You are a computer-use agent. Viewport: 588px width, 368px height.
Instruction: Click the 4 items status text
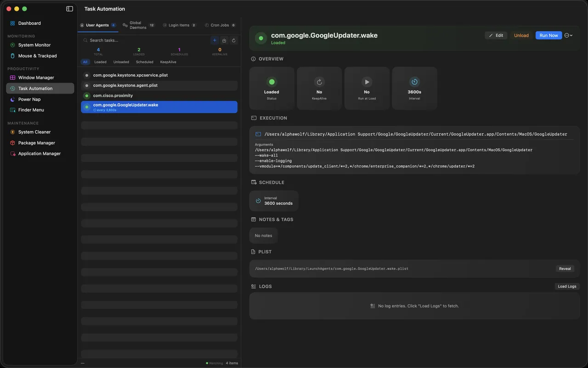[232, 363]
